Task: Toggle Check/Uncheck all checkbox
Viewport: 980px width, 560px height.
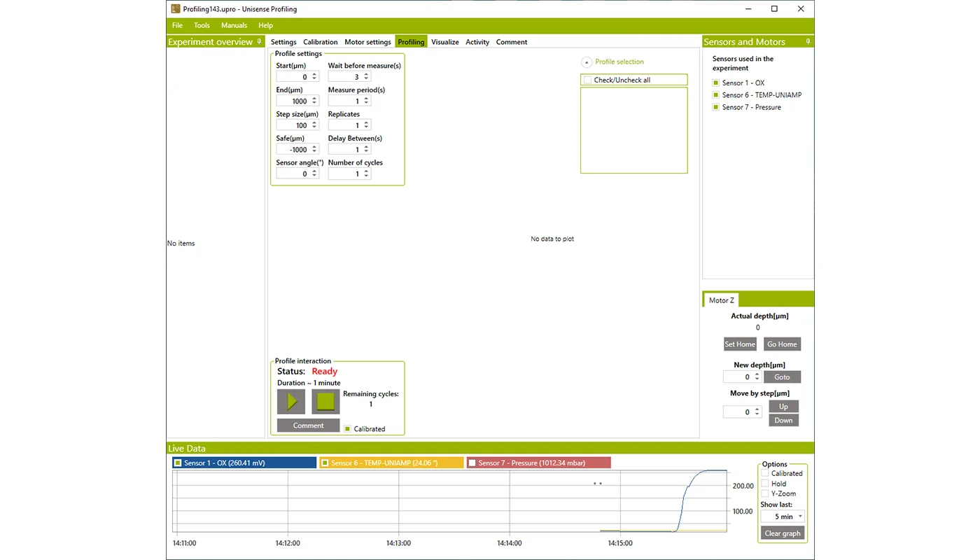Action: pos(587,80)
